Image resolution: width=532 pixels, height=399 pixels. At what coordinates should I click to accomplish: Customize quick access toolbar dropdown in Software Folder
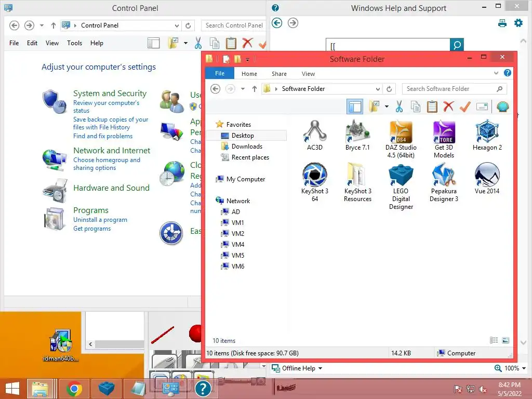[247, 59]
